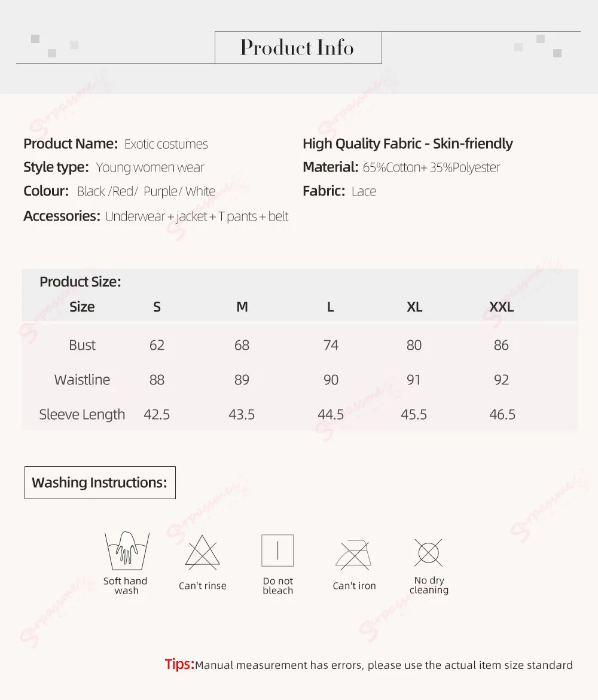Select the XXL size column header
This screenshot has height=700, width=598.
pos(501,307)
